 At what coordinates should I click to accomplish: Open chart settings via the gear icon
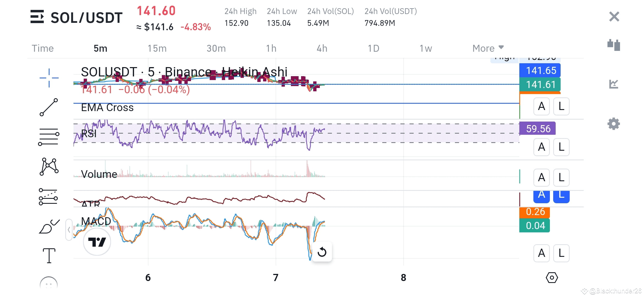(613, 124)
